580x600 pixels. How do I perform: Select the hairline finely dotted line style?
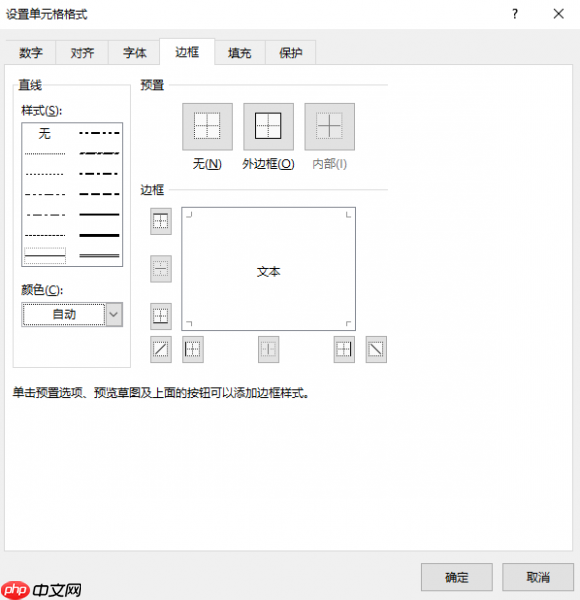[x=45, y=154]
